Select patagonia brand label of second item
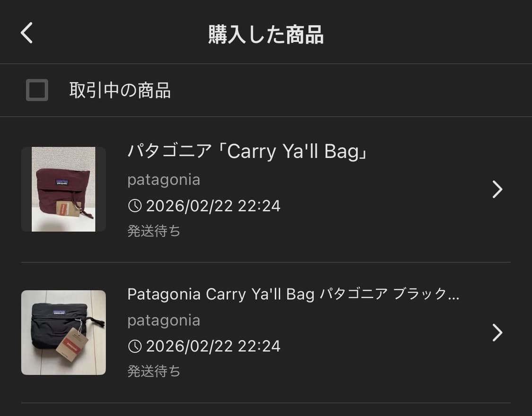 click(164, 321)
